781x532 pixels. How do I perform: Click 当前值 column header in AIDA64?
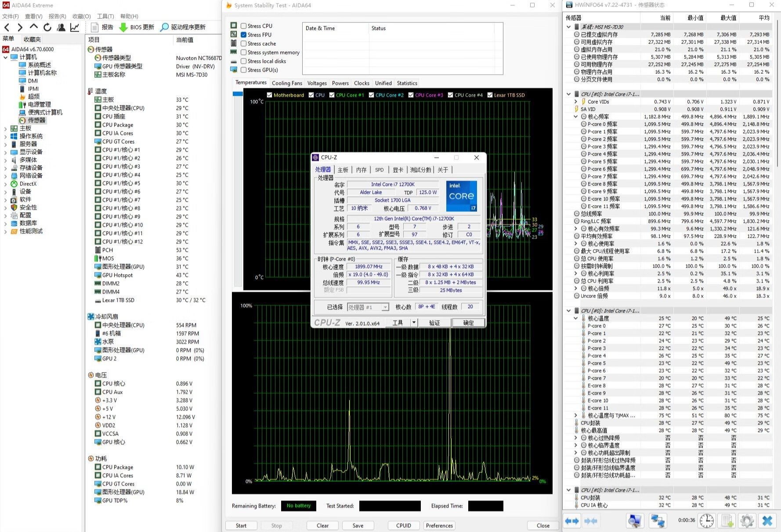point(184,40)
